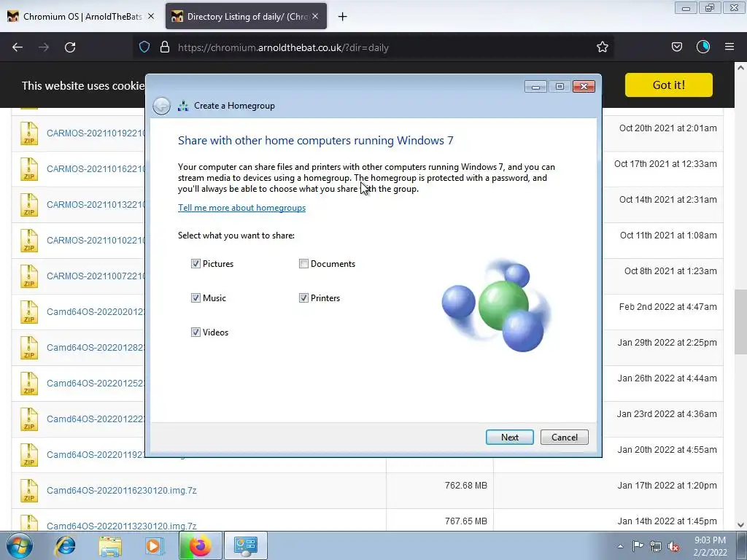
Task: Click zip icon of Jan 23rd 2022 Camd64OS row
Action: pos(29,419)
